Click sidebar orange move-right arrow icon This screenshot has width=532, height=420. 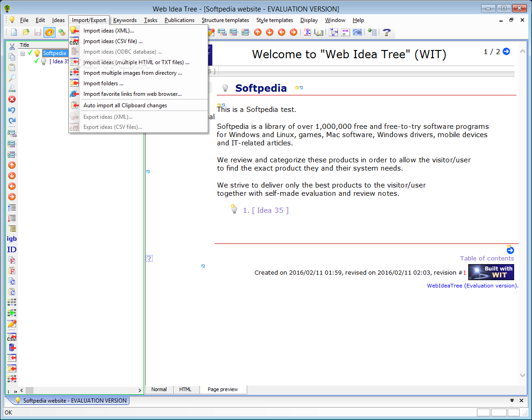click(x=12, y=197)
